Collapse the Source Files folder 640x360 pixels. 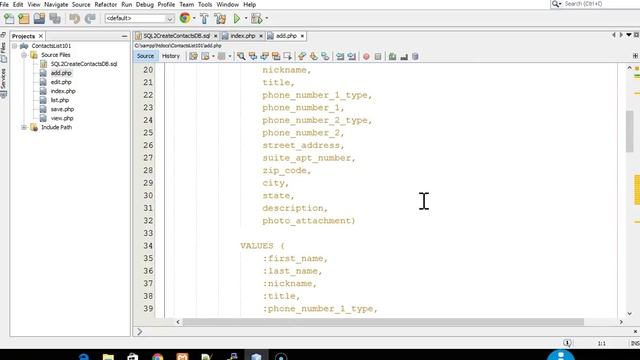tap(24, 55)
